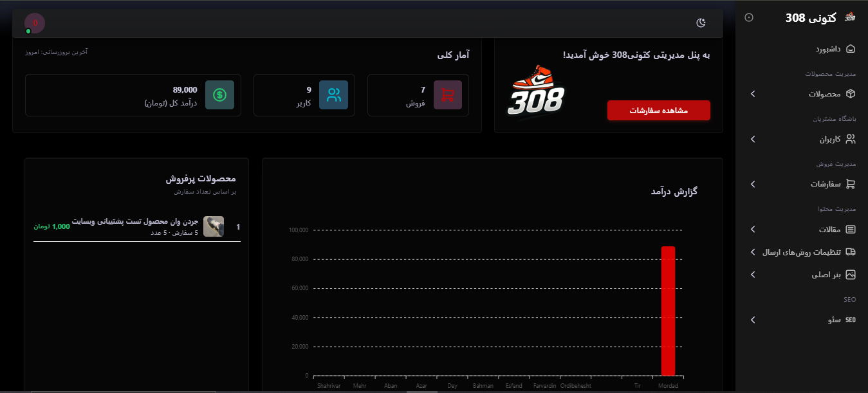The image size is (868, 393).
Task: Click the red cart icon in فروش card
Action: [x=448, y=95]
